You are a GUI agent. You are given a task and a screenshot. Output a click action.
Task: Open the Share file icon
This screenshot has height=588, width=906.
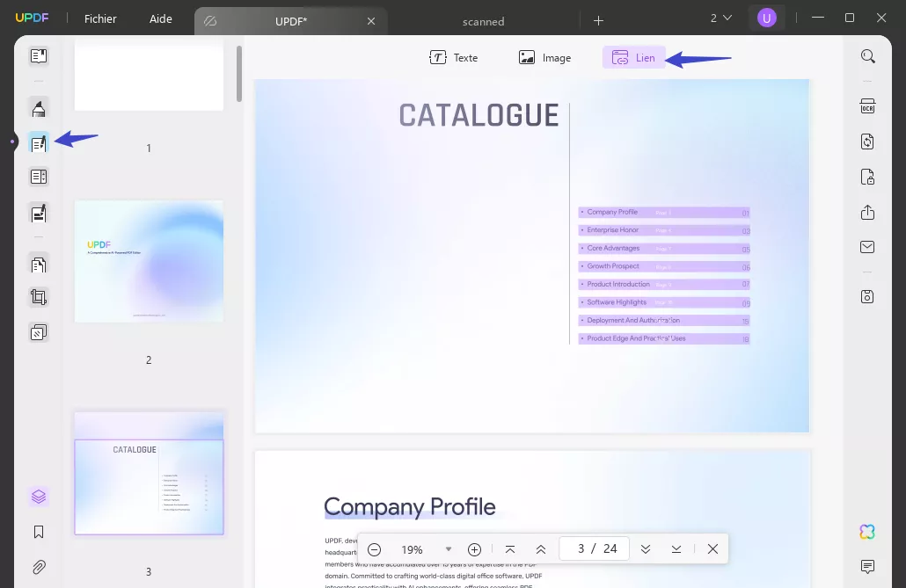coord(867,212)
